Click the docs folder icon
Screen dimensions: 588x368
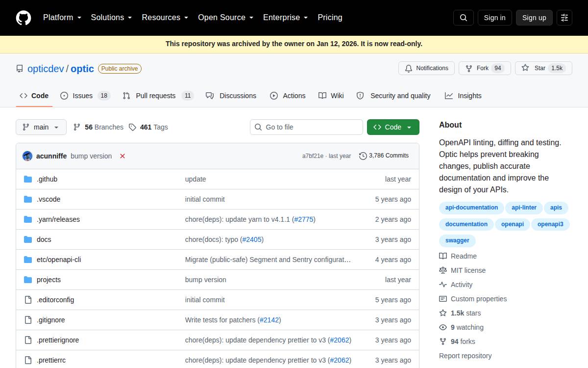pos(28,239)
